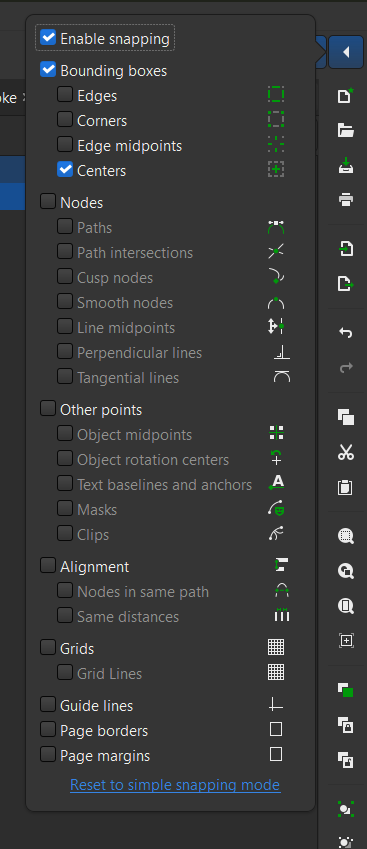Enable the Nodes snapping checkbox
The height and width of the screenshot is (849, 367).
(x=48, y=202)
